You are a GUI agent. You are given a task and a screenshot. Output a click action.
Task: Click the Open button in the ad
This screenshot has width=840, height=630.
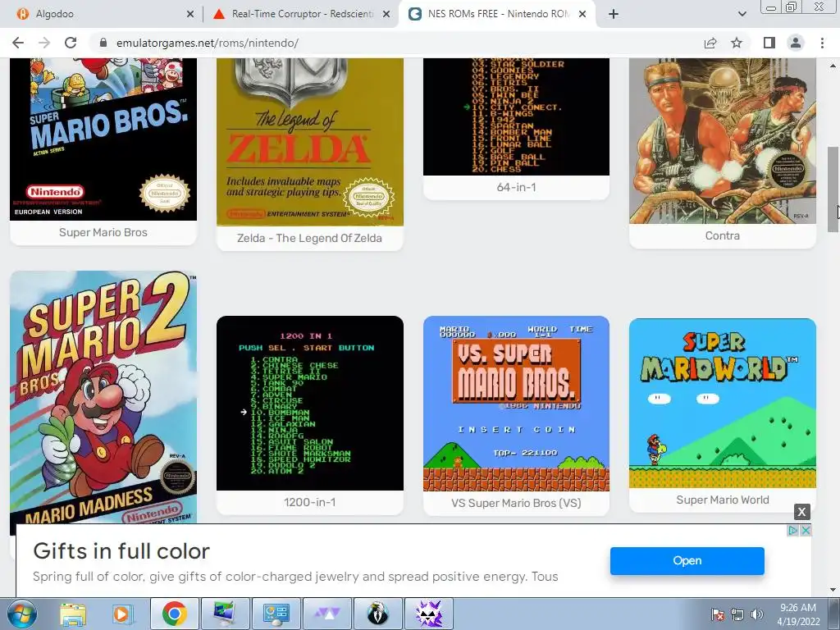pos(687,561)
